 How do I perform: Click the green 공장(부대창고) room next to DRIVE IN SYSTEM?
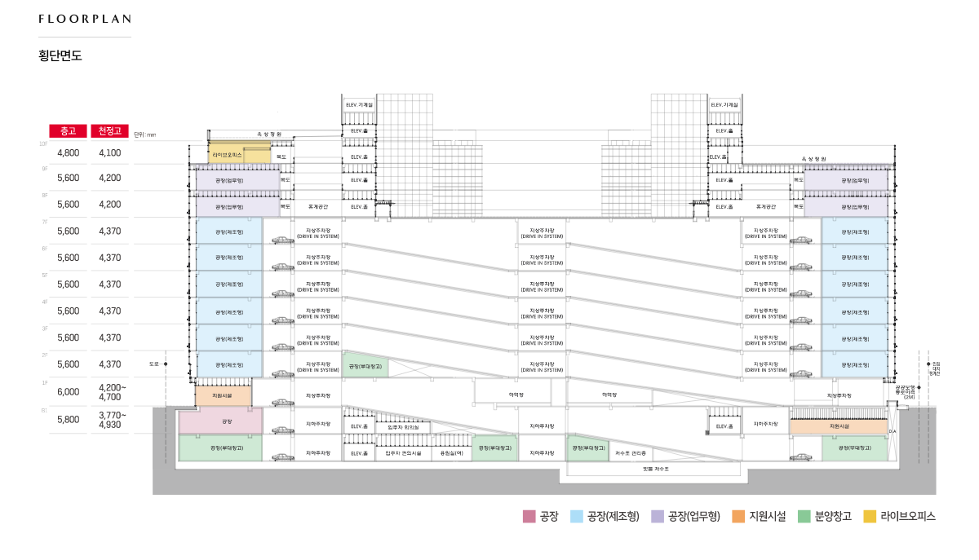[365, 366]
